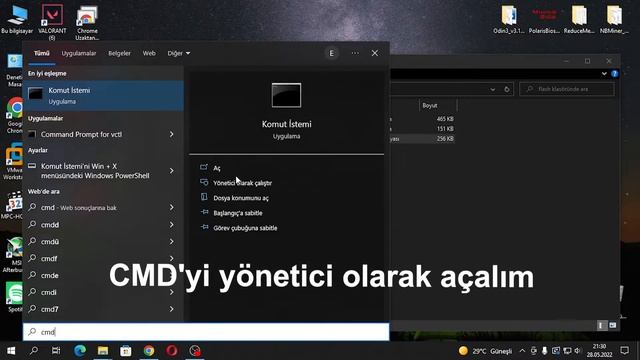Open Bu bilgisayar desktop icon
Screen dimensions: 640x360
(x=17, y=19)
